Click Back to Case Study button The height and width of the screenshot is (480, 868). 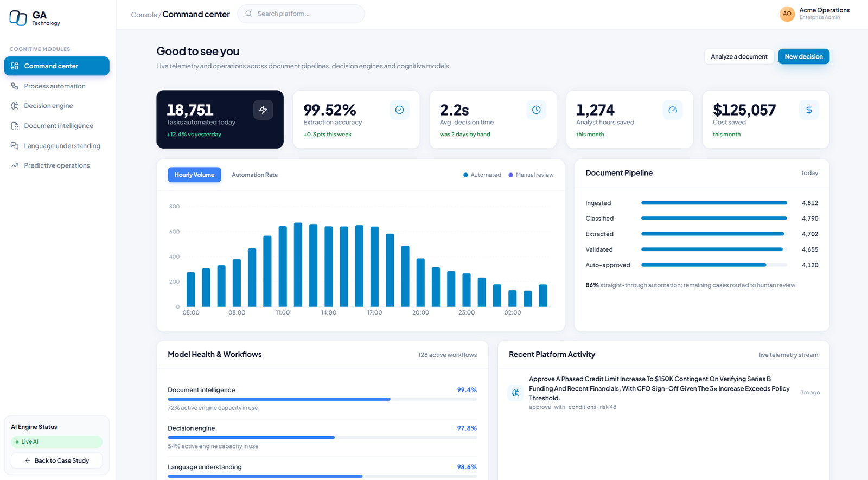pyautogui.click(x=56, y=460)
